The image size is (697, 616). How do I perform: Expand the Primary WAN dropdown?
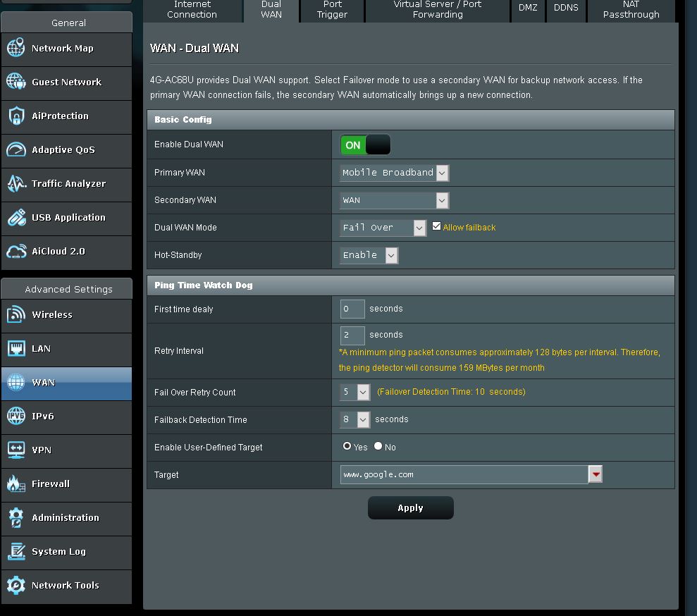click(x=394, y=173)
